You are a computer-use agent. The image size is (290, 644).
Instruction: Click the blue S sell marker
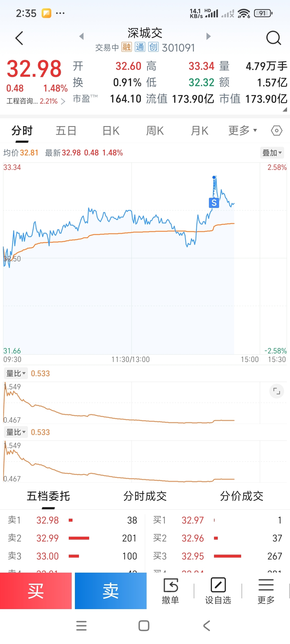214,203
